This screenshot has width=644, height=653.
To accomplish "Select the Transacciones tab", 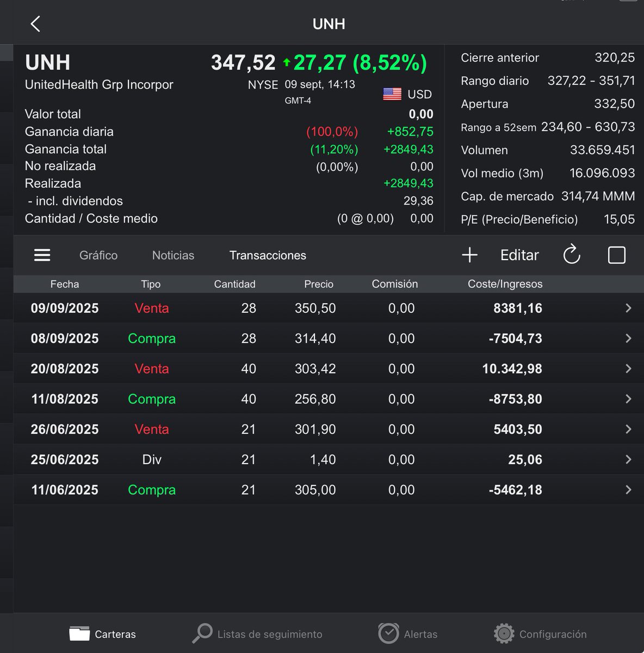I will click(268, 255).
